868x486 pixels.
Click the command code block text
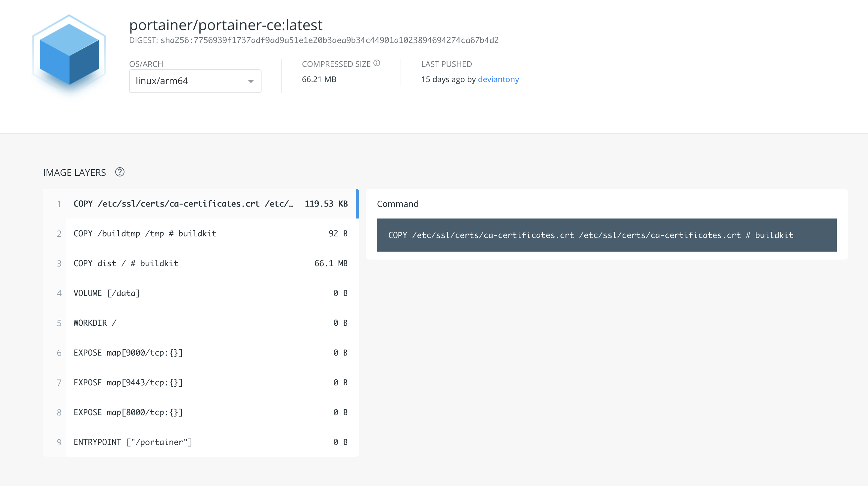[590, 235]
